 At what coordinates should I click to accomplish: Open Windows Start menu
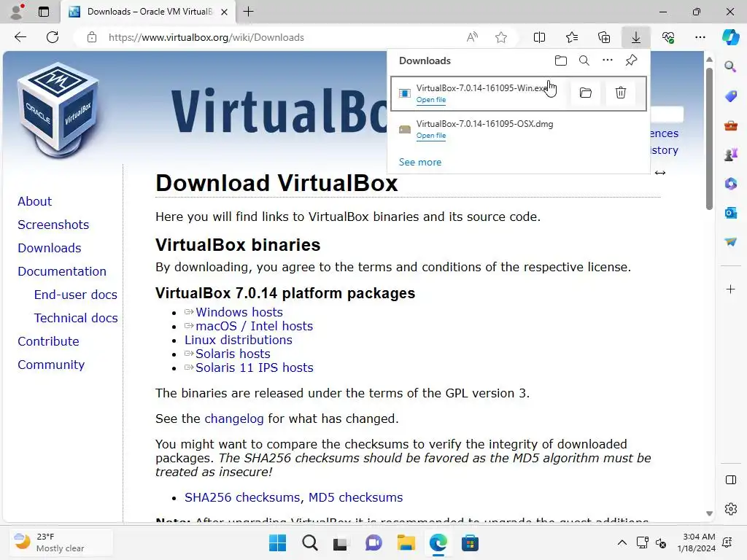tap(277, 542)
